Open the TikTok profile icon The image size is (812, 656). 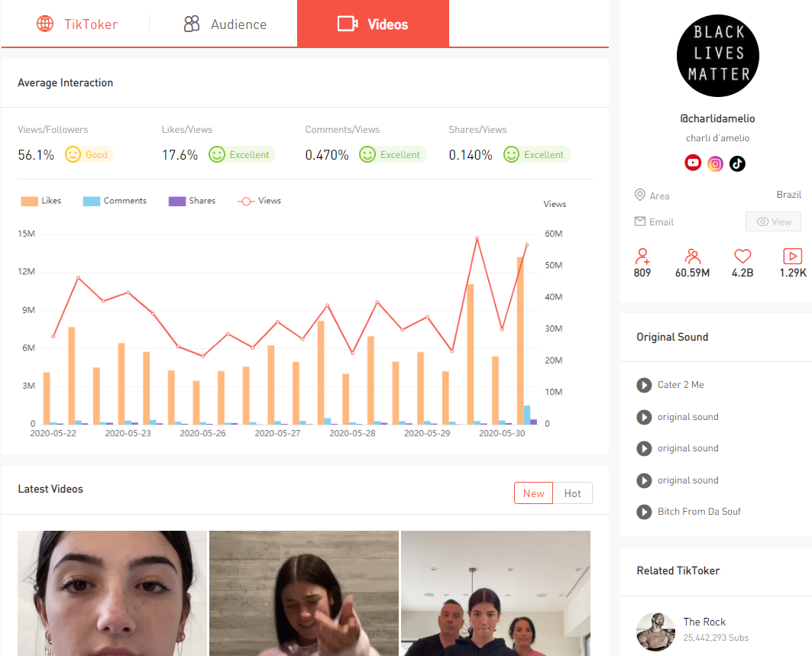coord(737,163)
